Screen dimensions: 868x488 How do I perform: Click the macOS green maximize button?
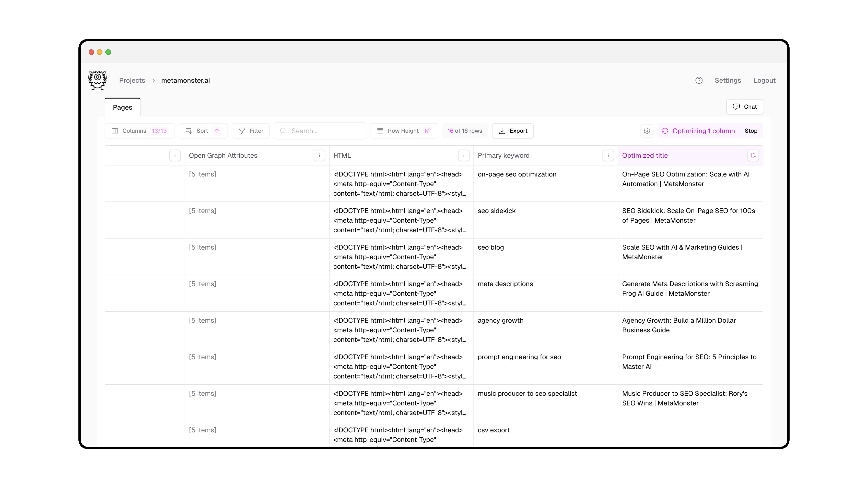point(108,52)
